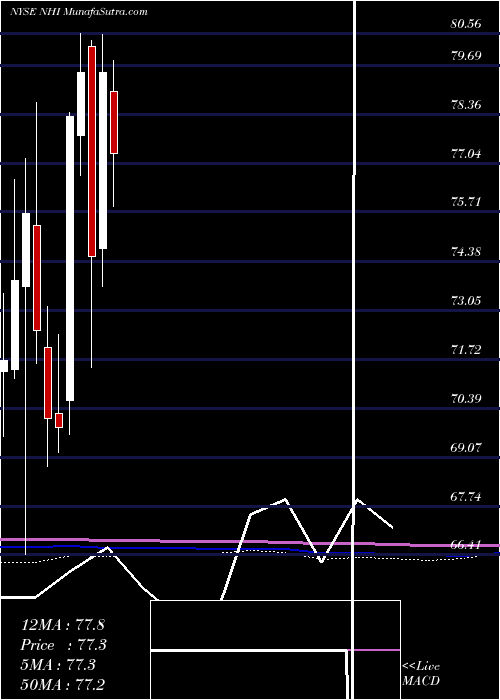Click the Price : 77.3 readout
This screenshot has width=500, height=700.
pyautogui.click(x=64, y=645)
